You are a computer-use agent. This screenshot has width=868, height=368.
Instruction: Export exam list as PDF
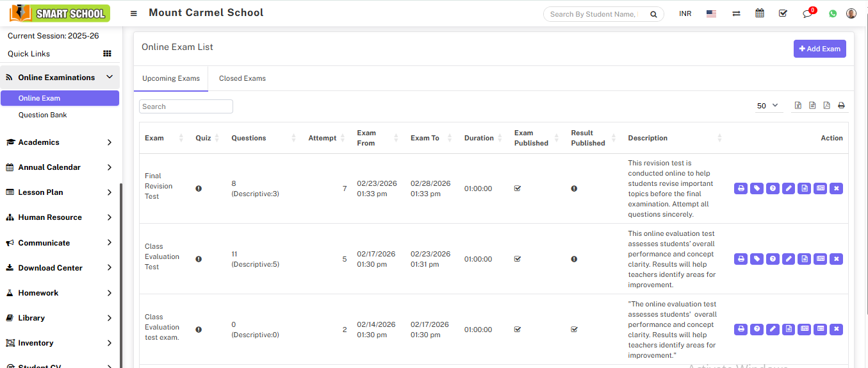point(827,106)
